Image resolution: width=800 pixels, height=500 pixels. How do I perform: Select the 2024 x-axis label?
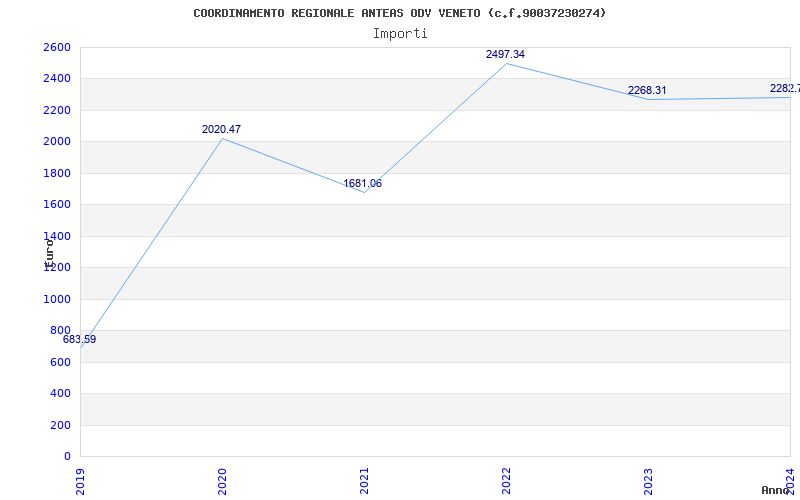click(790, 481)
